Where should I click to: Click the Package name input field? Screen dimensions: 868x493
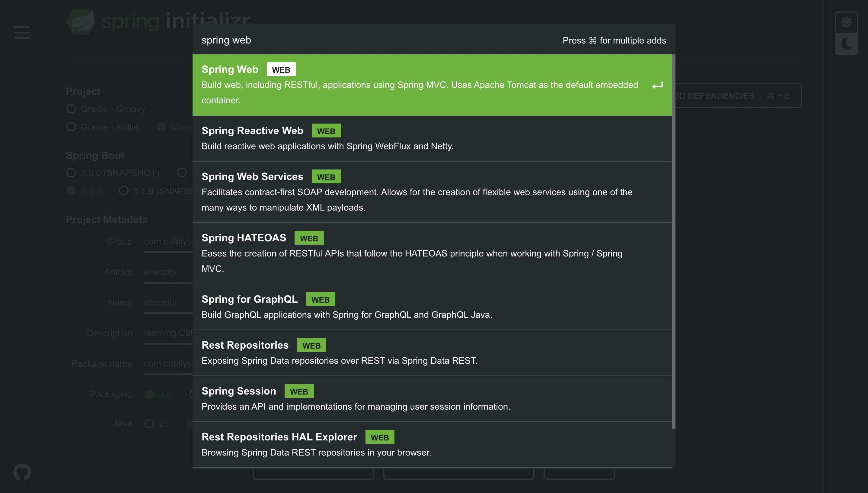tap(168, 364)
